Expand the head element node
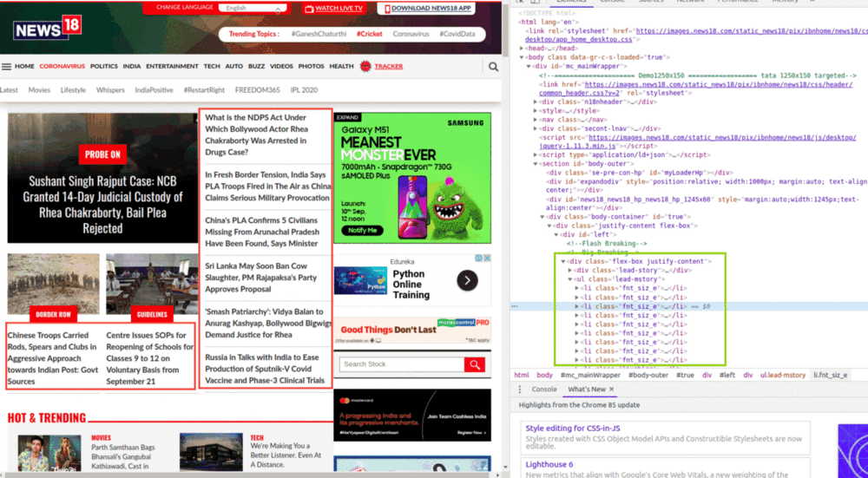 pyautogui.click(x=522, y=49)
